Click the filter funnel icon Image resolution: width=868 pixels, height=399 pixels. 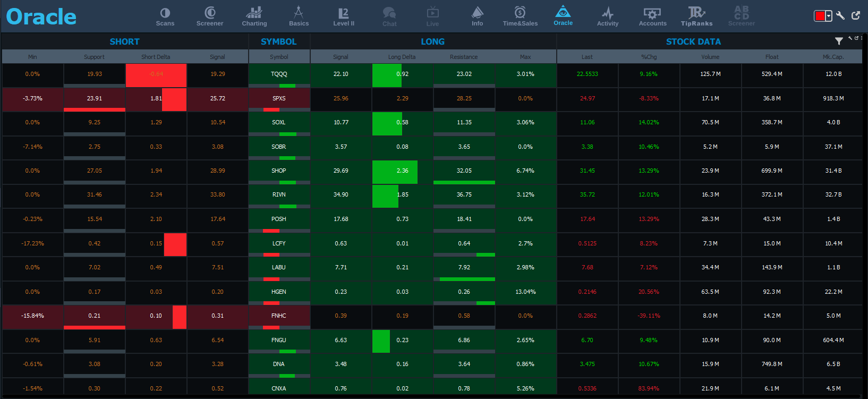(x=839, y=41)
